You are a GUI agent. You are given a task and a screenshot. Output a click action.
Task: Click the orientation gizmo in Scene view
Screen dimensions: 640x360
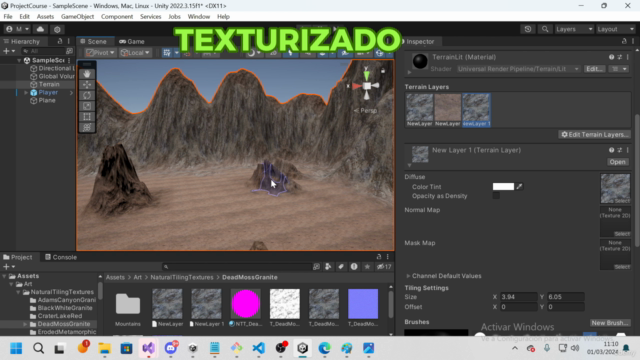tap(366, 85)
